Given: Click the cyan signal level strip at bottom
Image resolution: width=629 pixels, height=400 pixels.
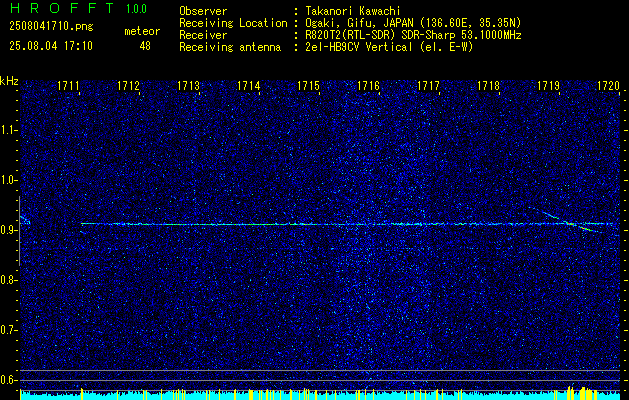Looking at the screenshot, I should click(x=320, y=394).
